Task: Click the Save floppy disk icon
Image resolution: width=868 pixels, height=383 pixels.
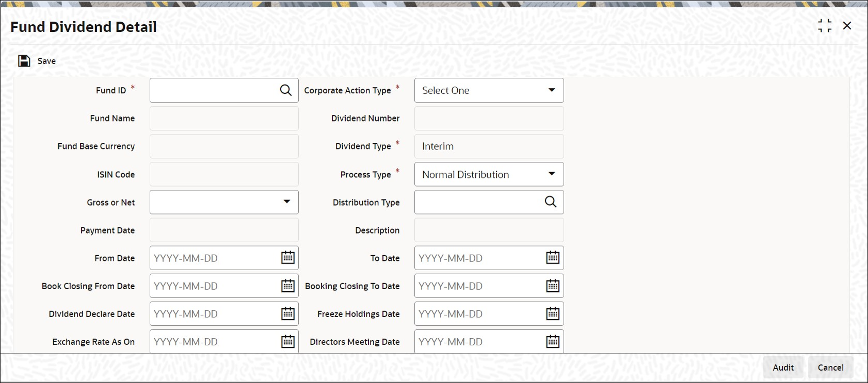Action: (24, 61)
